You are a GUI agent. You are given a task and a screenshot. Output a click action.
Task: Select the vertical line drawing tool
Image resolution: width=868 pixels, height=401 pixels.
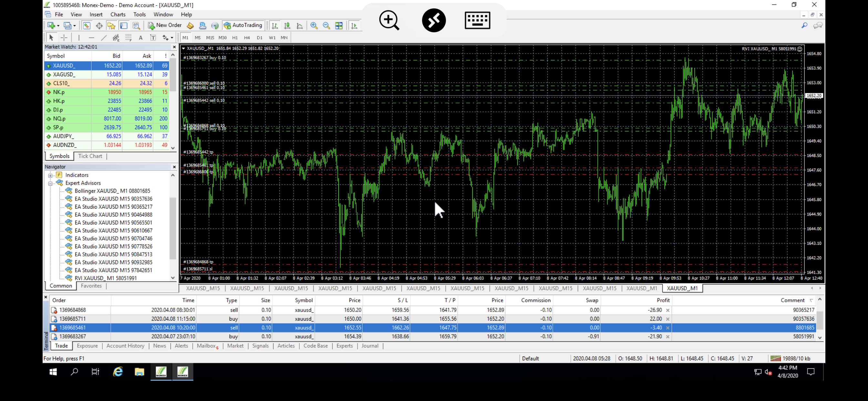(79, 37)
